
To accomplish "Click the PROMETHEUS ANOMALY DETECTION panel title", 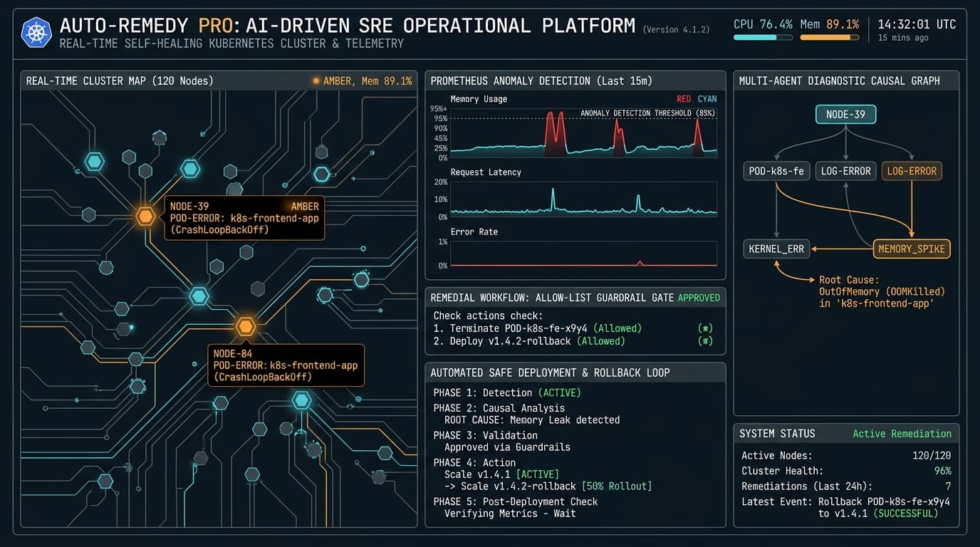I will (541, 81).
